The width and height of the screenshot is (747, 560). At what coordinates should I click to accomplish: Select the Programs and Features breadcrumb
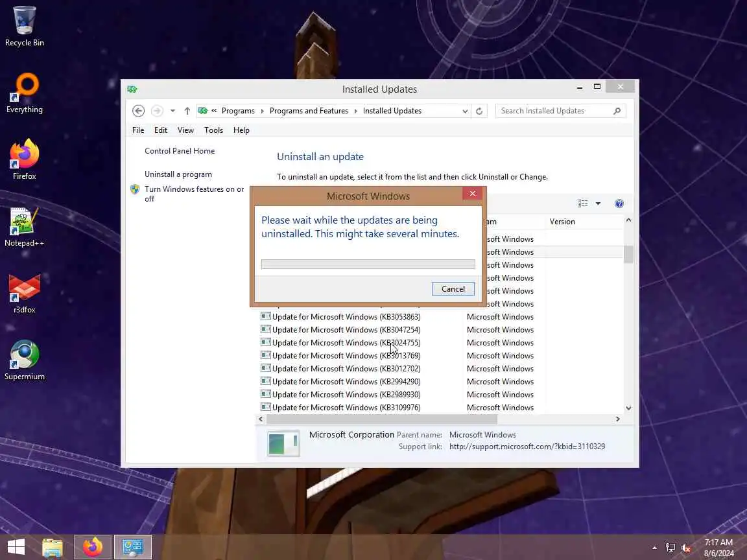coord(309,111)
